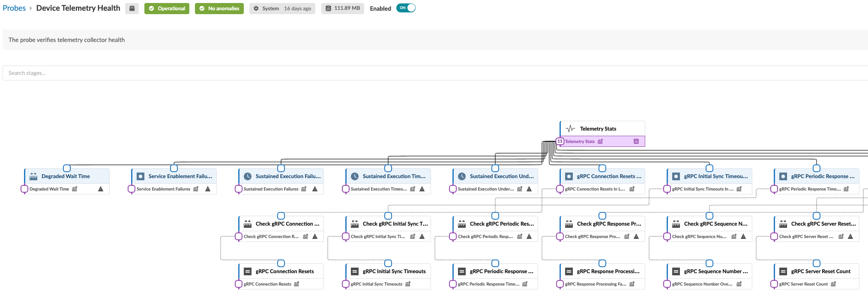
Task: Click the gRPC Connection Resets stage list icon
Action: pos(248,271)
